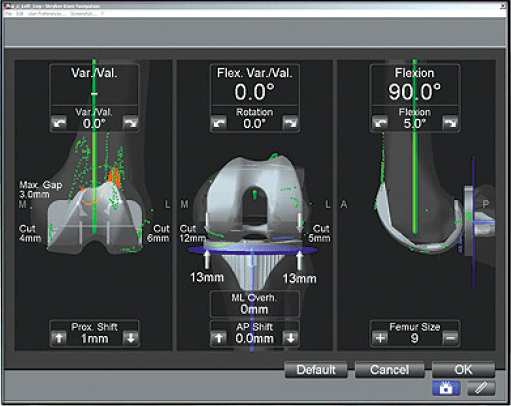
Task: Take screenshot with blue camera icon
Action: tap(446, 388)
